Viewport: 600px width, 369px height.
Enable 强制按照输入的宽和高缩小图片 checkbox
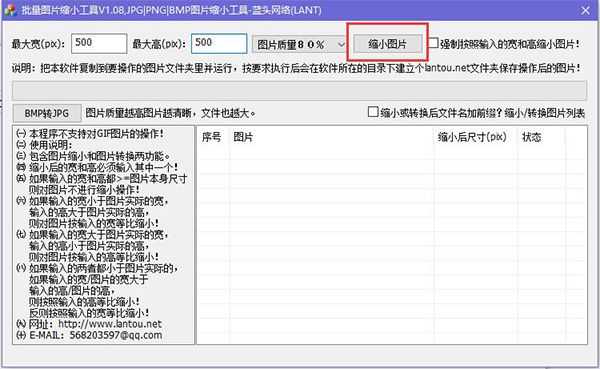(x=433, y=43)
